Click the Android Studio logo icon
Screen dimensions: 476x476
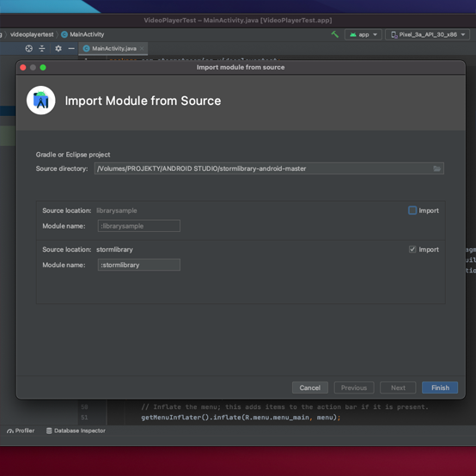pos(41,101)
